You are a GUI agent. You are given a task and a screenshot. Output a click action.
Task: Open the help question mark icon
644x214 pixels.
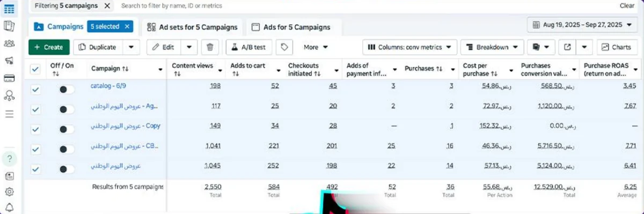[x=9, y=158]
